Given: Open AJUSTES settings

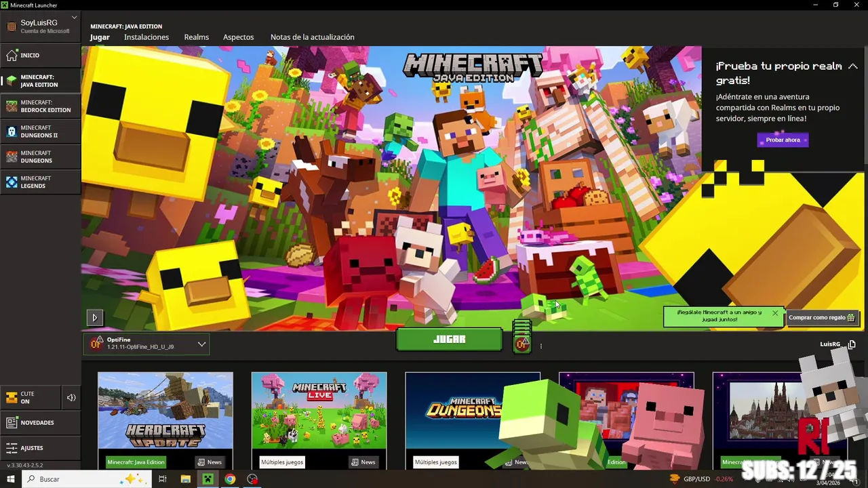Looking at the screenshot, I should tap(41, 448).
